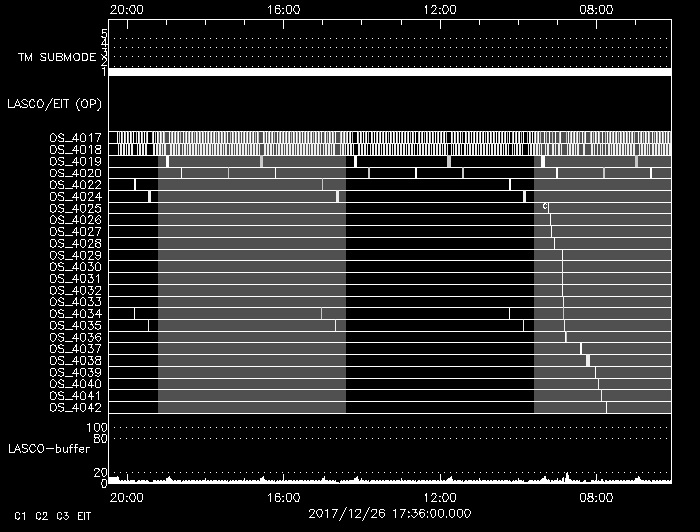The width and height of the screenshot is (700, 532).
Task: Select the 20:00 label on lower time axis
Action: tap(127, 498)
